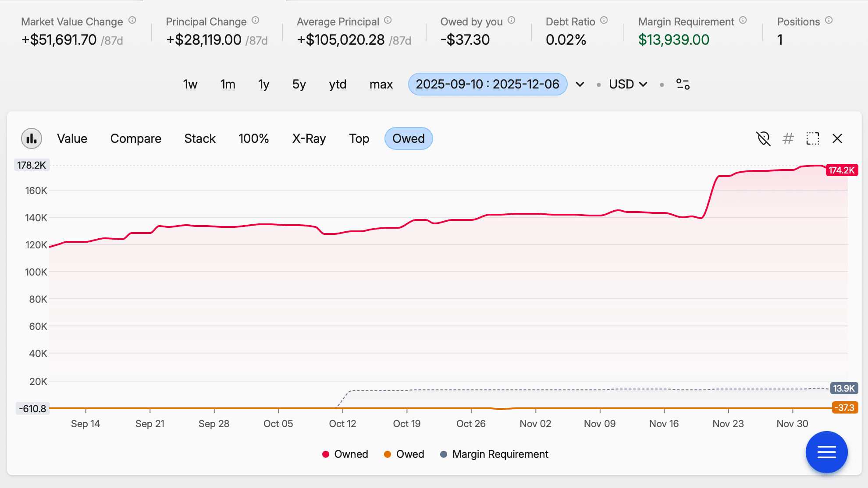Close the chart panel with X
This screenshot has height=488, width=868.
pos(837,139)
